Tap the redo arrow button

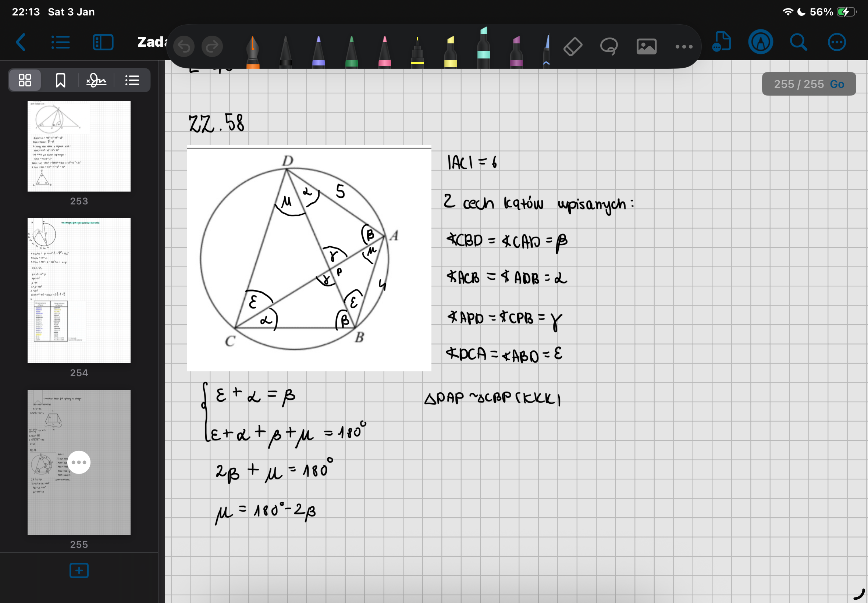(212, 47)
